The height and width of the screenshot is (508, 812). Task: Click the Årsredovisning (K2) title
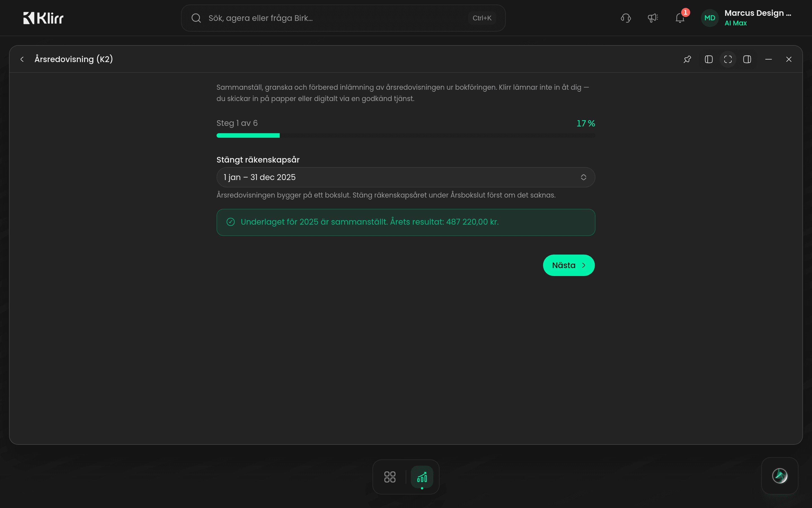74,60
